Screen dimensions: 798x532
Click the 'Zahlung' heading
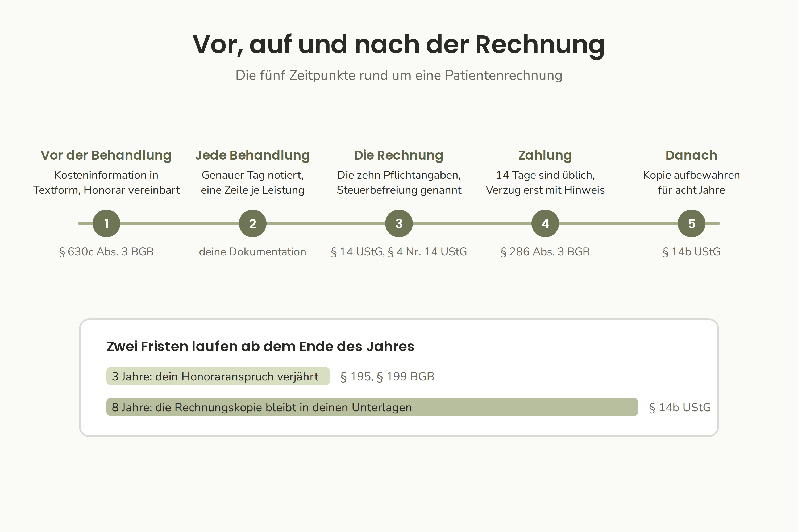coord(545,155)
